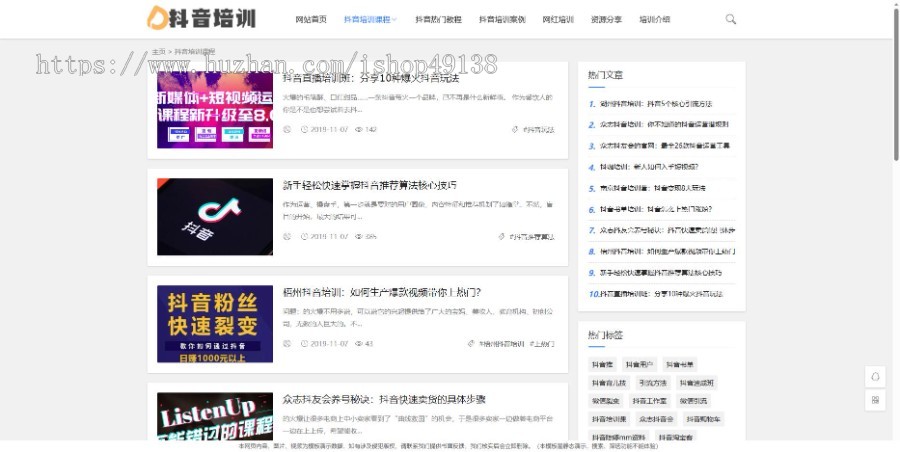Click the #梧州抖音培训 tag link
The image size is (900, 452).
[501, 344]
